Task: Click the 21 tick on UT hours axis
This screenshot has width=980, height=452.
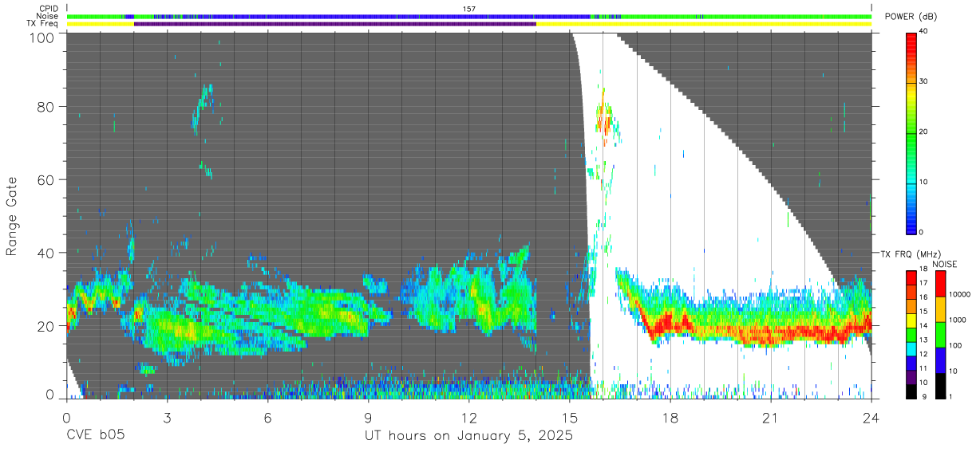Action: pos(770,417)
